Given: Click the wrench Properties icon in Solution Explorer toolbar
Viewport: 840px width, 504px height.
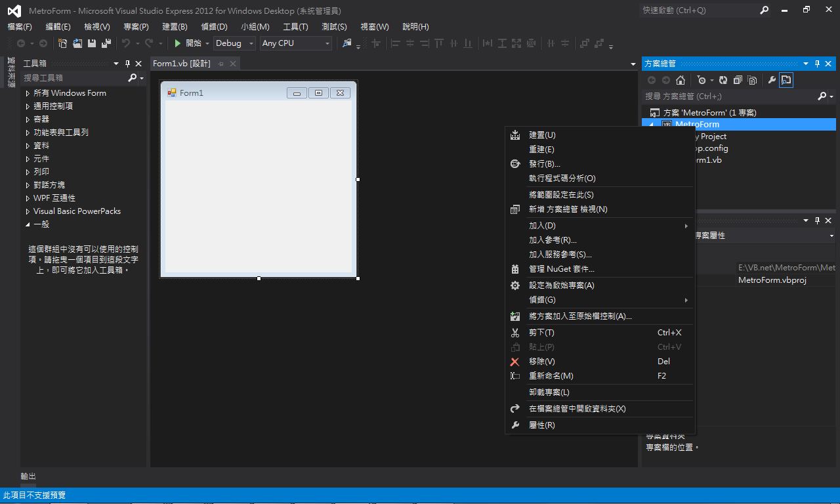Looking at the screenshot, I should (772, 80).
